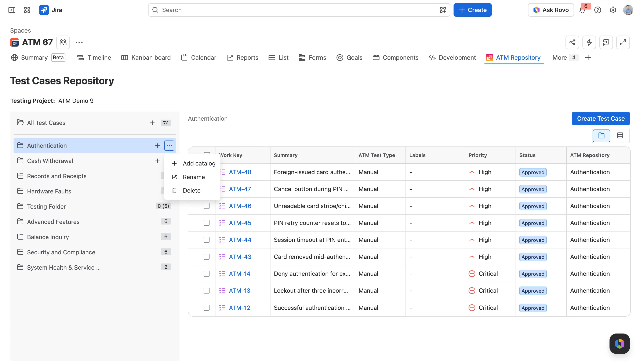Image resolution: width=640 pixels, height=364 pixels.
Task: Select checkbox for ATM-14
Action: [207, 274]
